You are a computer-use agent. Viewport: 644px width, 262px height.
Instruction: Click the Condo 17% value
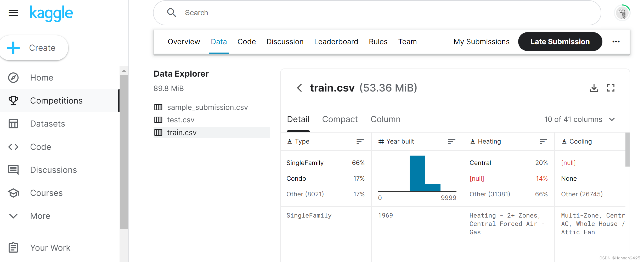(x=325, y=179)
